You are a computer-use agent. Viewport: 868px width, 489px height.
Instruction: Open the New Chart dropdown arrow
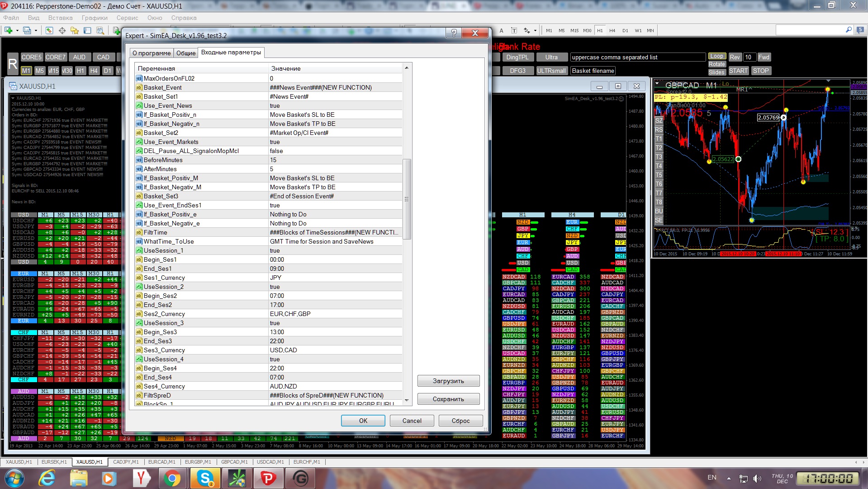(x=17, y=30)
